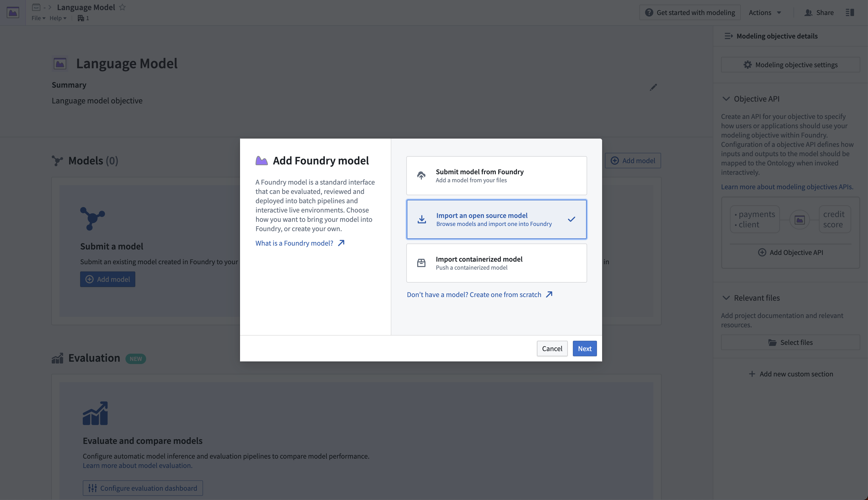Click the Share button

819,13
